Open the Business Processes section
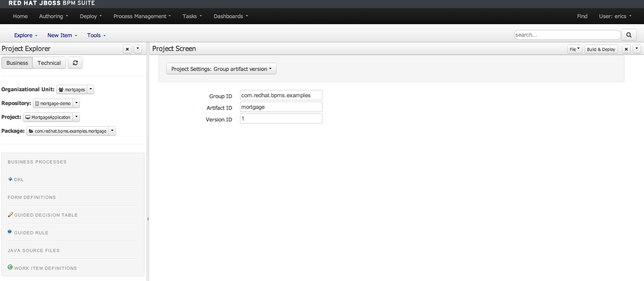This screenshot has height=281, width=644. coord(37,162)
